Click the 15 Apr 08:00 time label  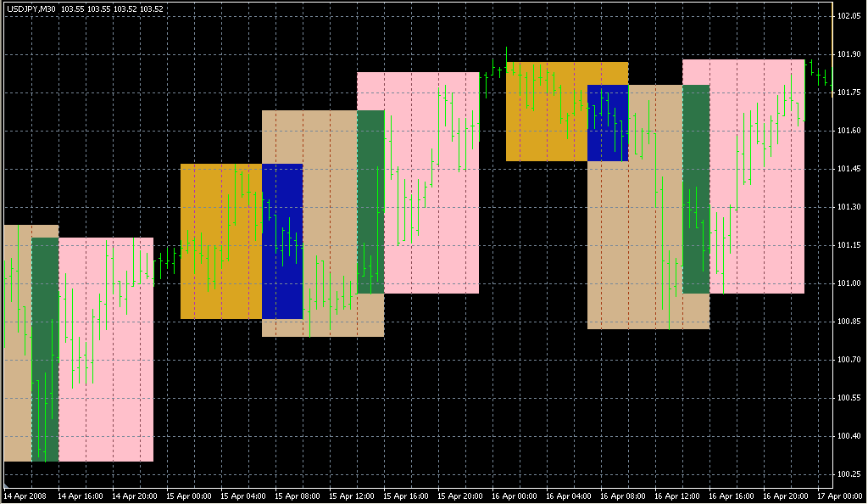point(298,496)
